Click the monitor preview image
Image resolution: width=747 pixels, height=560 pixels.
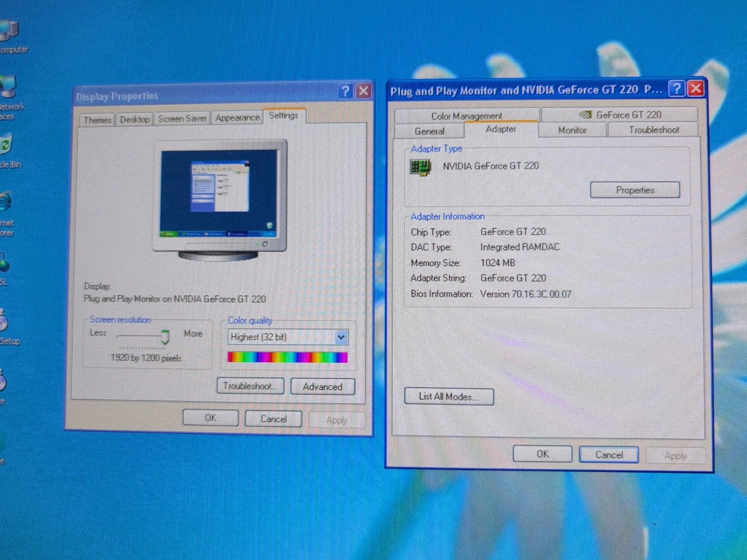[220, 200]
